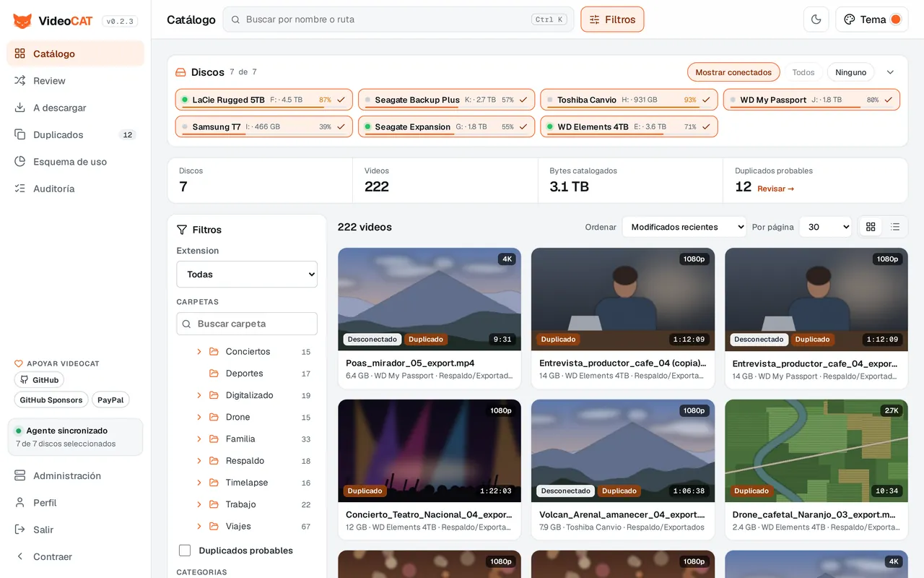Image resolution: width=924 pixels, height=578 pixels.
Task: Click Mostrar conectados button
Action: pos(733,72)
